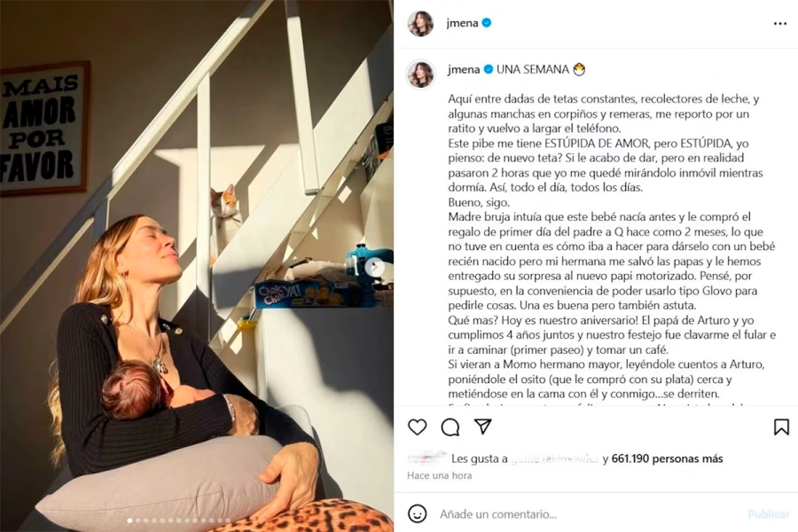The width and height of the screenshot is (798, 532).
Task: Open the three-dot more options menu
Action: (779, 23)
